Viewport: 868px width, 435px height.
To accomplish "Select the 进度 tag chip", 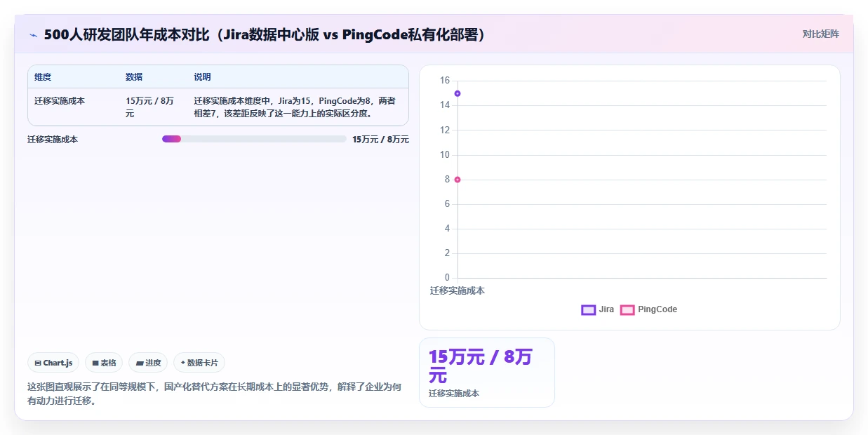I will (x=148, y=363).
